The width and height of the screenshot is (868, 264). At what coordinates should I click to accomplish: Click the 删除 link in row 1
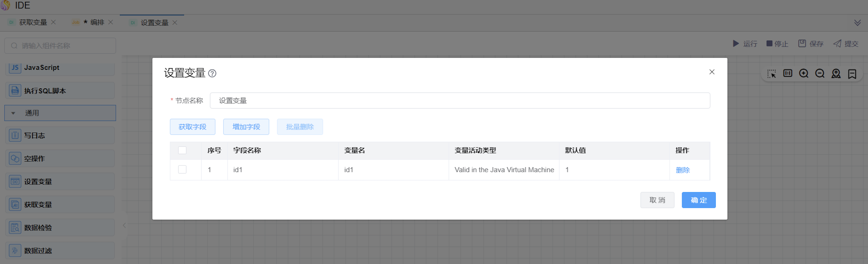pyautogui.click(x=683, y=170)
